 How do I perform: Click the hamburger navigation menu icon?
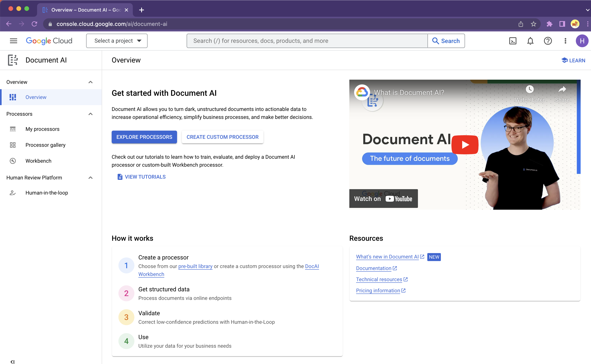coord(13,40)
